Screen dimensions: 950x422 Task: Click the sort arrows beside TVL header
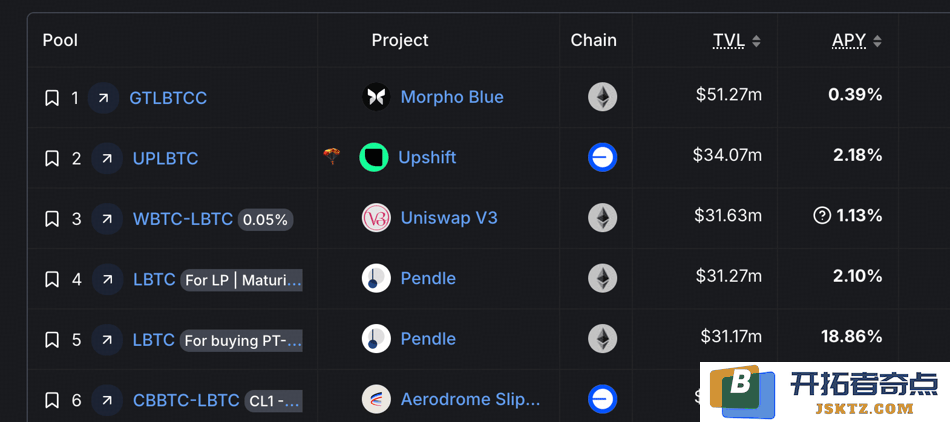[x=756, y=41]
